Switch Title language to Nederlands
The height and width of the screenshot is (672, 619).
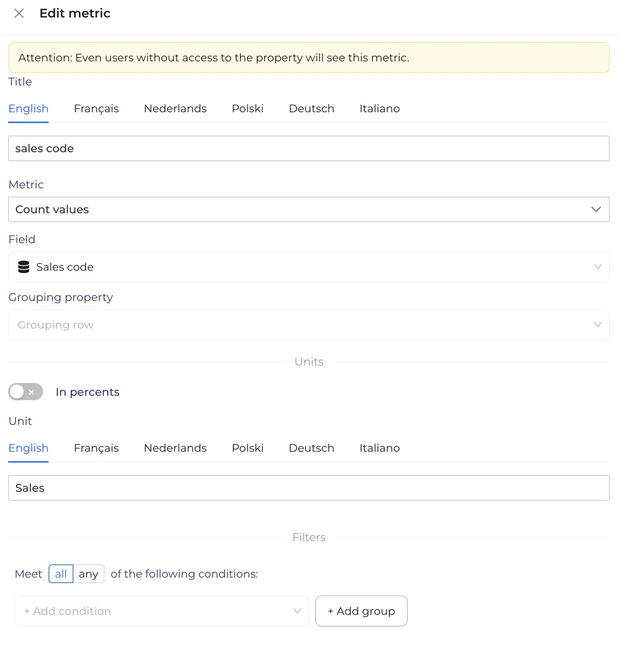[x=175, y=108]
